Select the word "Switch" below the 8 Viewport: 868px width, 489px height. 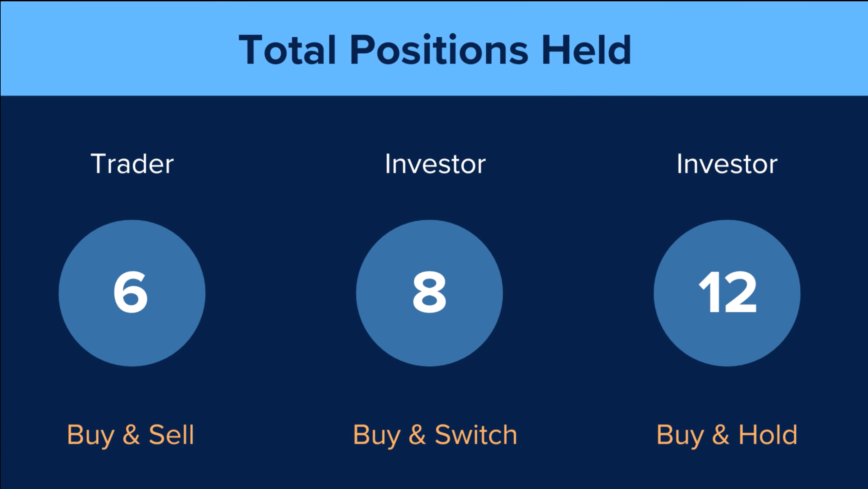tap(476, 435)
